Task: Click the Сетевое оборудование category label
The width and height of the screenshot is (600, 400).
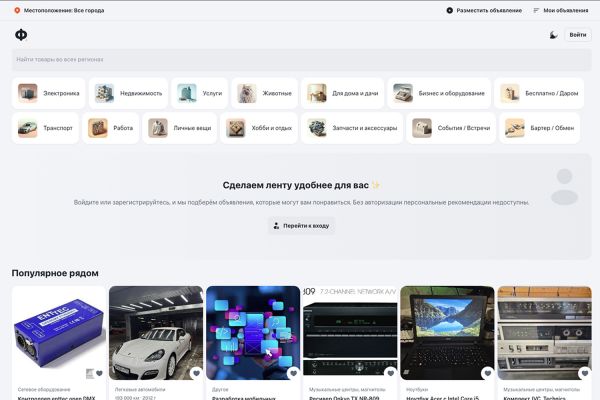Action: coord(44,389)
